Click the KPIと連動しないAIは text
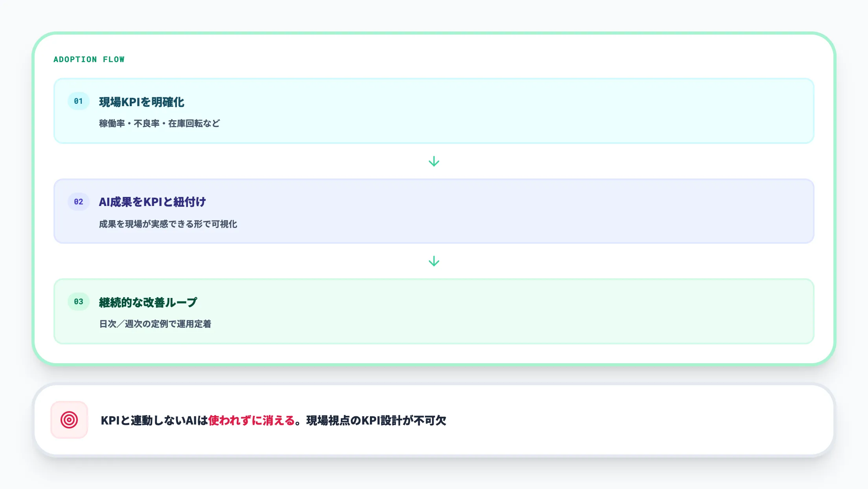This screenshot has height=489, width=868. point(154,421)
